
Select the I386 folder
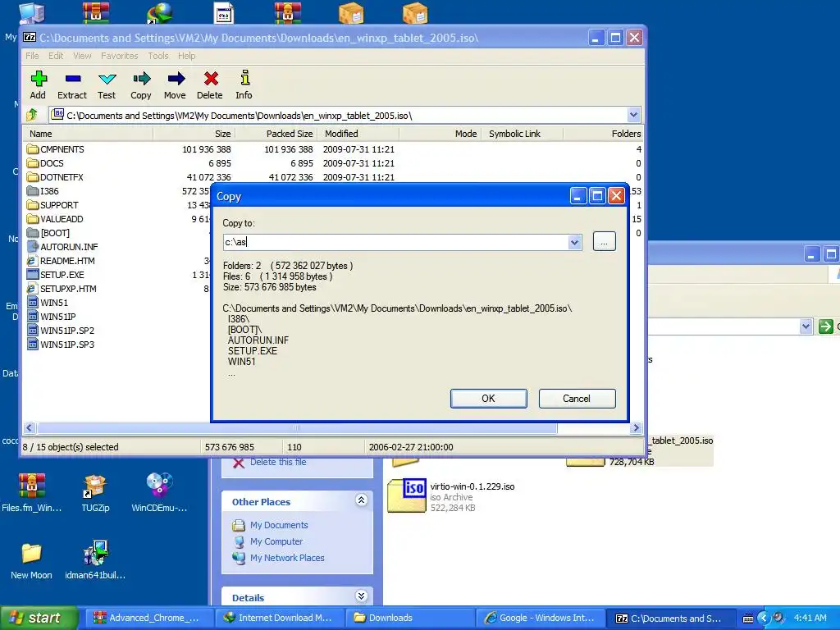point(43,191)
